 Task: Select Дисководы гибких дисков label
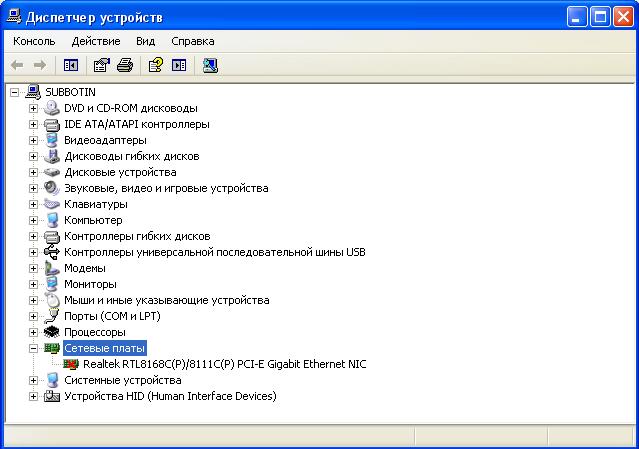[x=132, y=156]
